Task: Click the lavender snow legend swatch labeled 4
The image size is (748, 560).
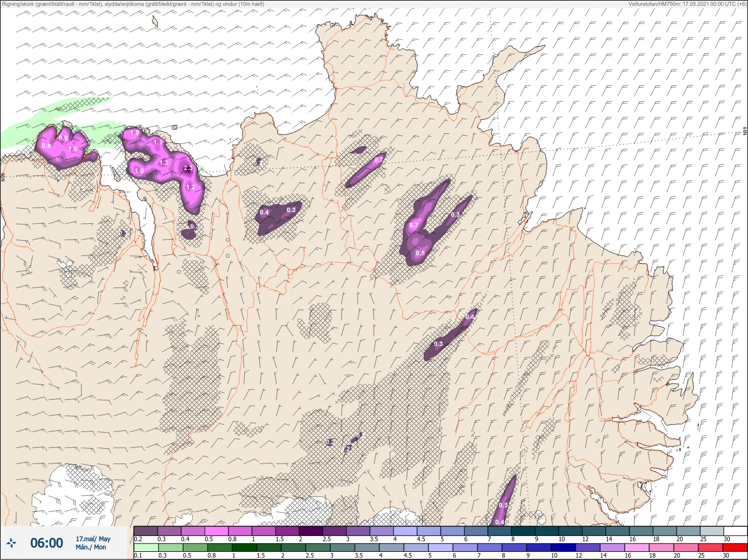Action: (x=406, y=531)
